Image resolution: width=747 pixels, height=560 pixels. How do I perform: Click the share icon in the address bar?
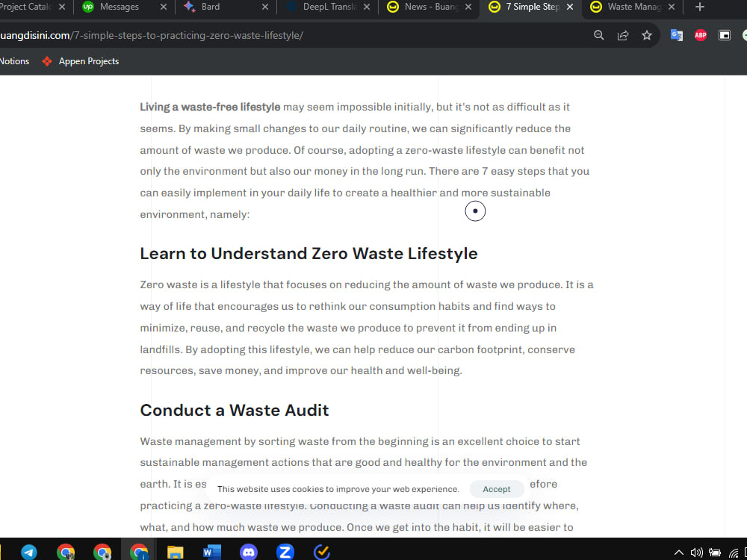click(x=623, y=34)
